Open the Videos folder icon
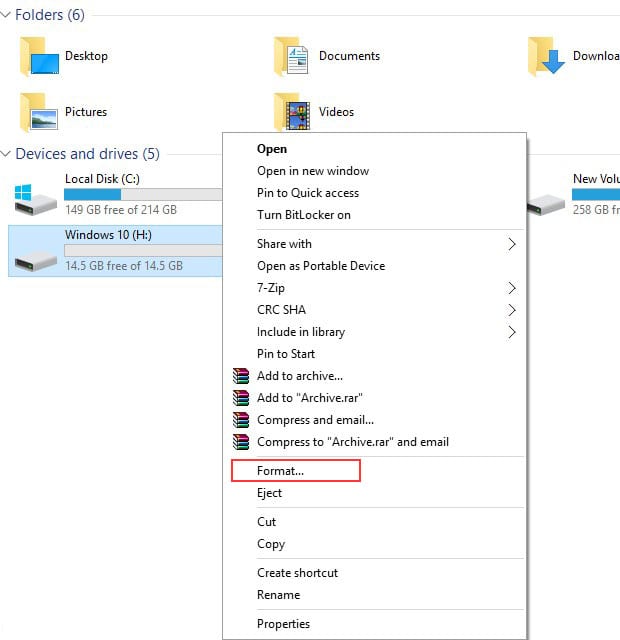 [x=292, y=113]
